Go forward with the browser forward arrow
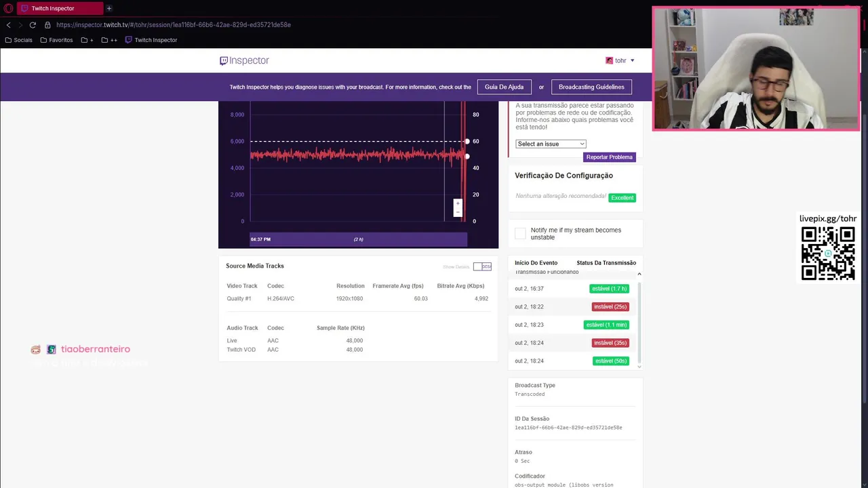 click(x=20, y=25)
